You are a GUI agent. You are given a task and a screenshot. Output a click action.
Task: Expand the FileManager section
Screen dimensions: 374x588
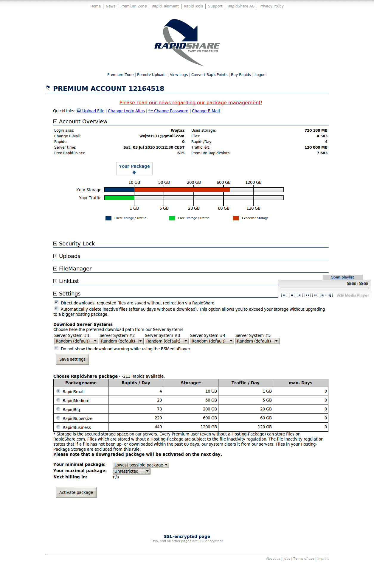(x=55, y=268)
